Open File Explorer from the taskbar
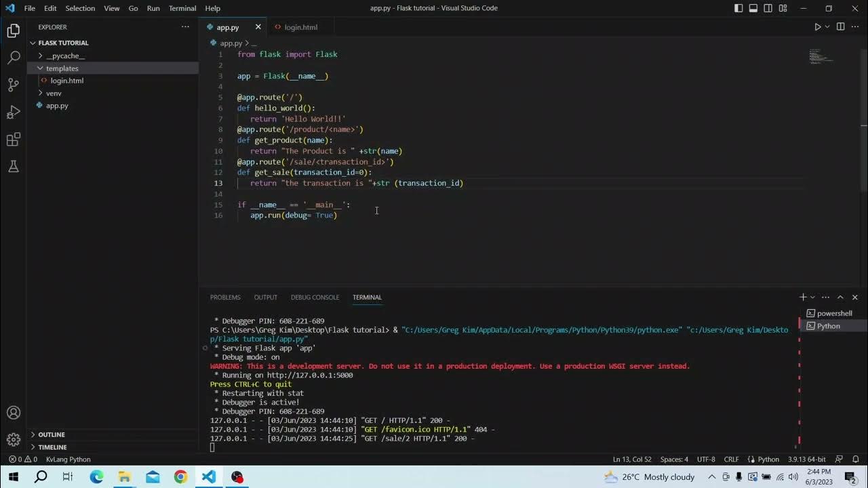The image size is (868, 488). pyautogui.click(x=124, y=476)
